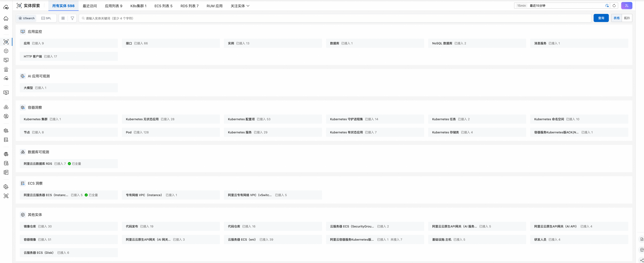
Task: Click the home icon in left sidebar
Action: point(6,18)
